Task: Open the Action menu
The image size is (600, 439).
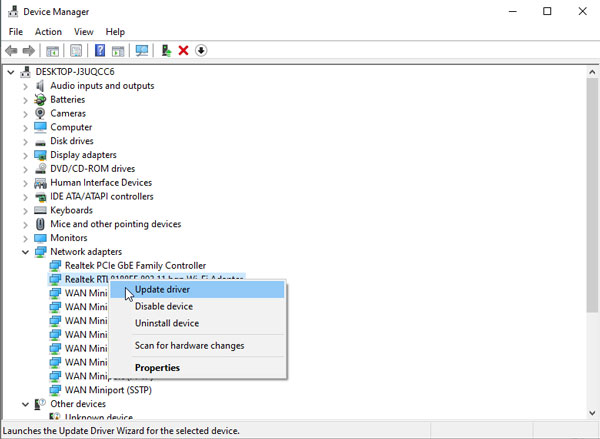Action: [48, 32]
